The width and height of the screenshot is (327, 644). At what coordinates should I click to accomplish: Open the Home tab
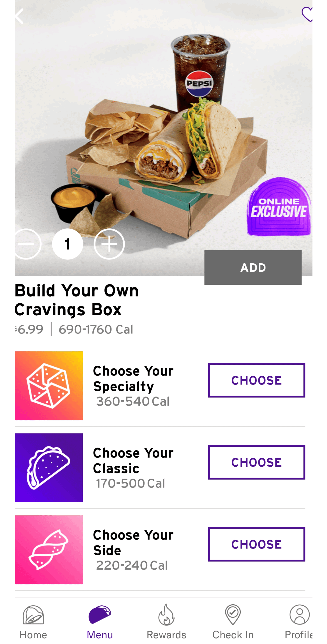click(x=33, y=622)
